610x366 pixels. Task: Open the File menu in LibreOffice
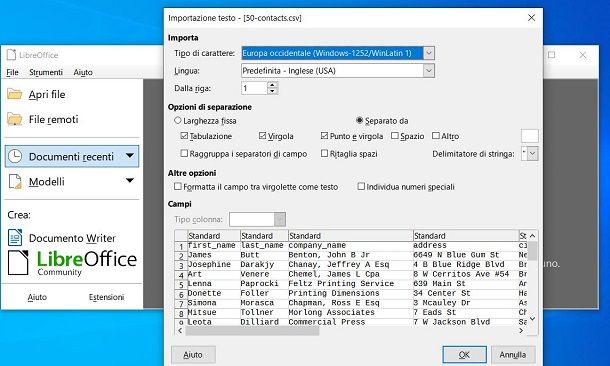12,72
